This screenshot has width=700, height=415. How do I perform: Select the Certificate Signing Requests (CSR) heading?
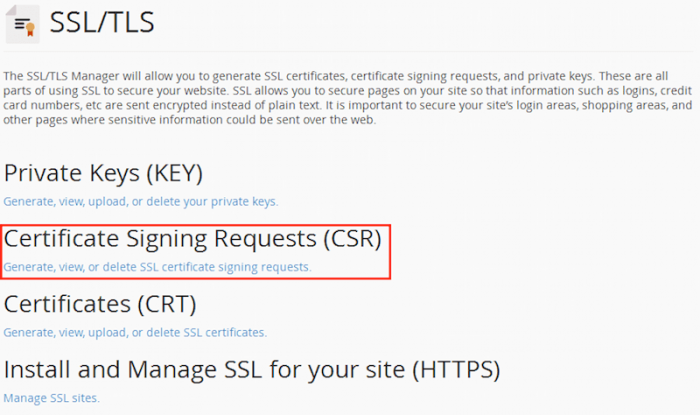[193, 239]
